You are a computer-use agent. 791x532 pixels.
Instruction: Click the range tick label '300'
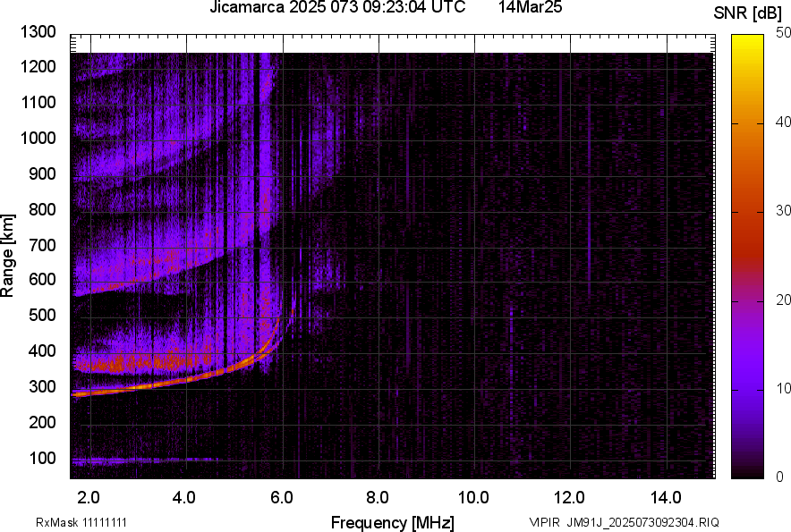click(x=42, y=386)
